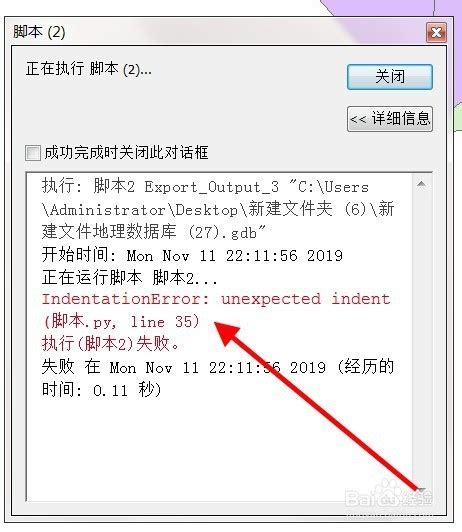This screenshot has height=532, width=462.
Task: Close the 脚本 (2) dialog with red X
Action: point(436,33)
